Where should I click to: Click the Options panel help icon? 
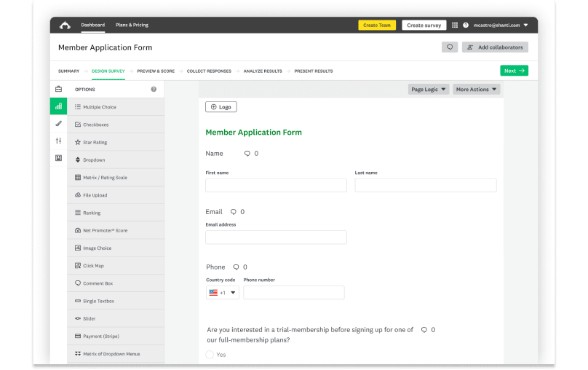(154, 90)
